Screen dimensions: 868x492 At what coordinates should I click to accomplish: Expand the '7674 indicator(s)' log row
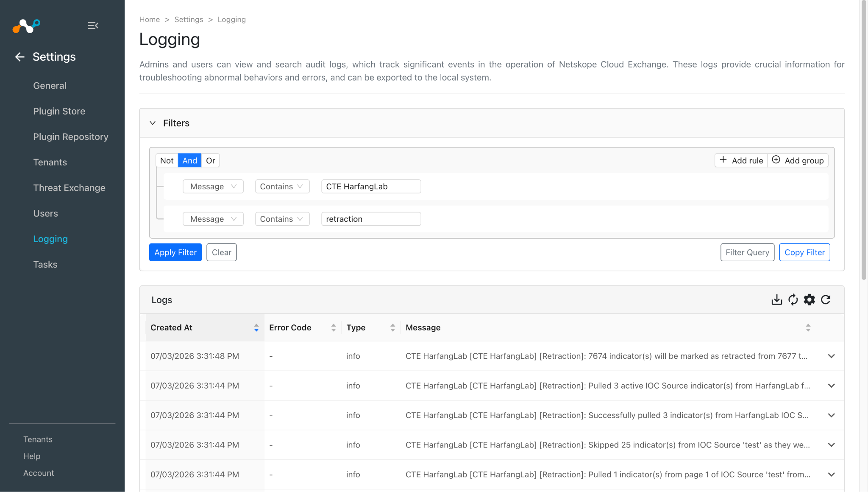pyautogui.click(x=832, y=356)
